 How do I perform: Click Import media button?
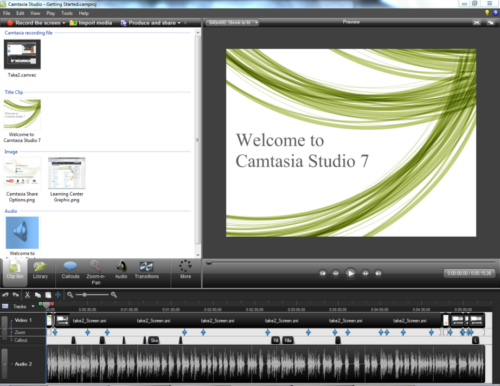[x=91, y=23]
